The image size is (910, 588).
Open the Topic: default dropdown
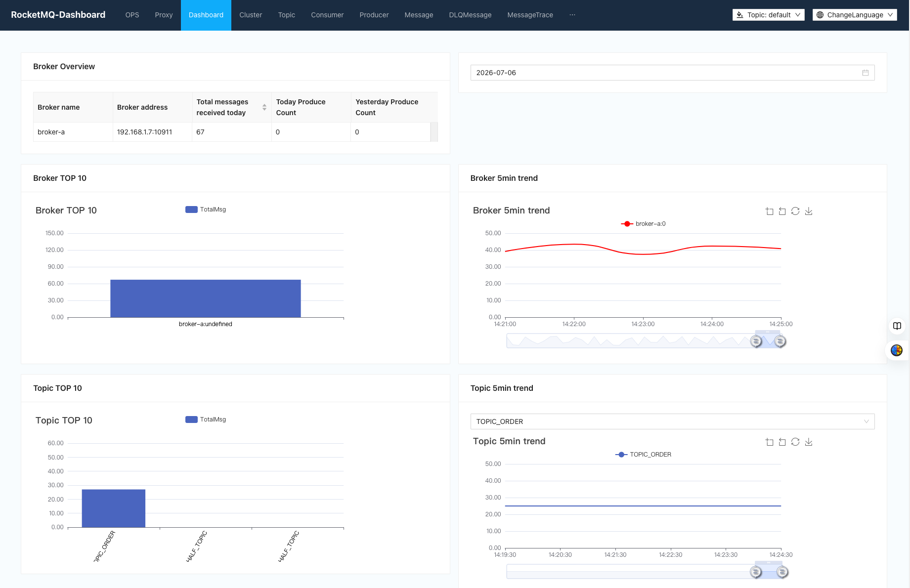[769, 15]
